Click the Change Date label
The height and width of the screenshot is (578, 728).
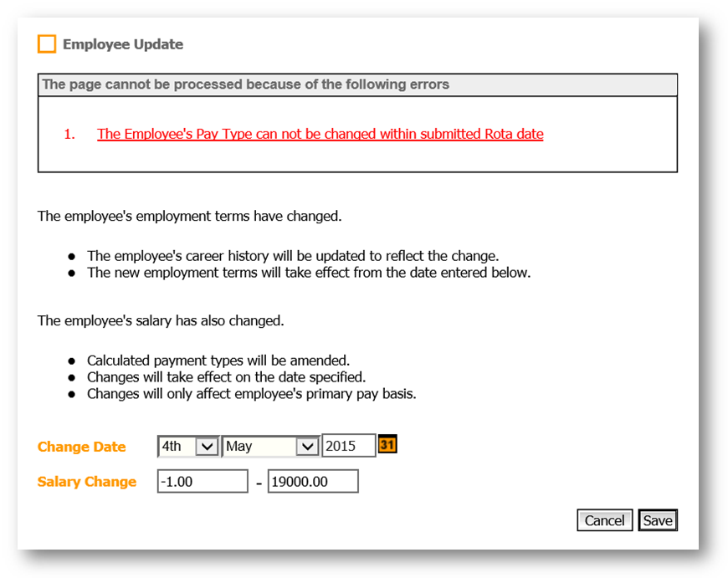pyautogui.click(x=82, y=448)
